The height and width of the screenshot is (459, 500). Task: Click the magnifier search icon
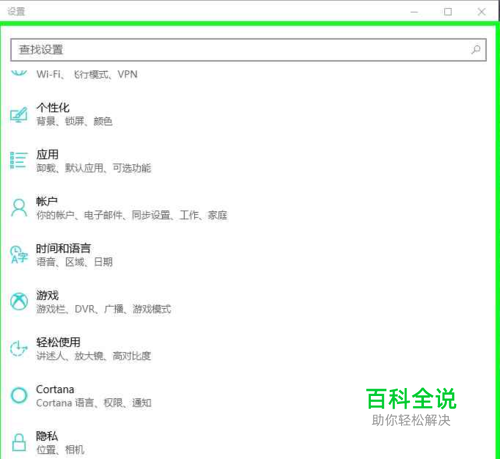pyautogui.click(x=476, y=50)
